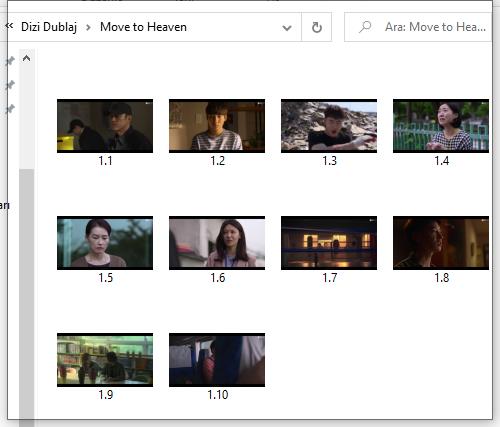Focus the 'Ara: Move to Hea...' search box

418,27
